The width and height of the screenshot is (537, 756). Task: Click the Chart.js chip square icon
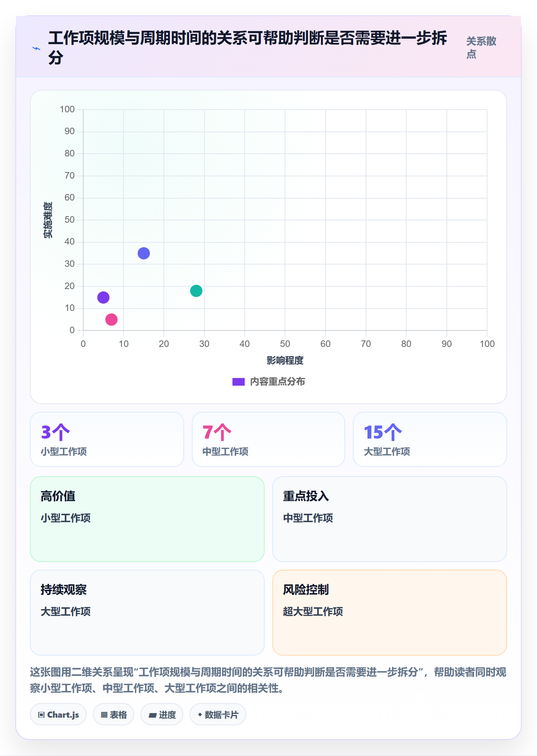[x=41, y=715]
